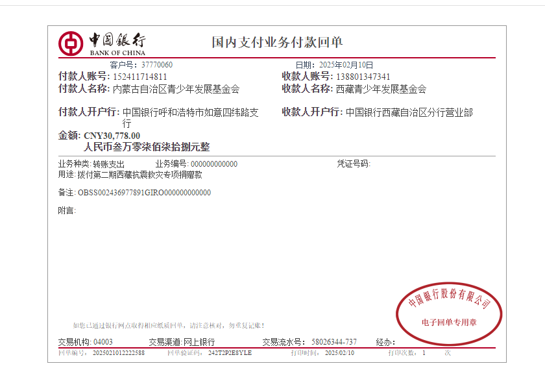Click payee name 西藏青少年发展基金会
Image resolution: width=545 pixels, height=392 pixels.
click(x=381, y=89)
